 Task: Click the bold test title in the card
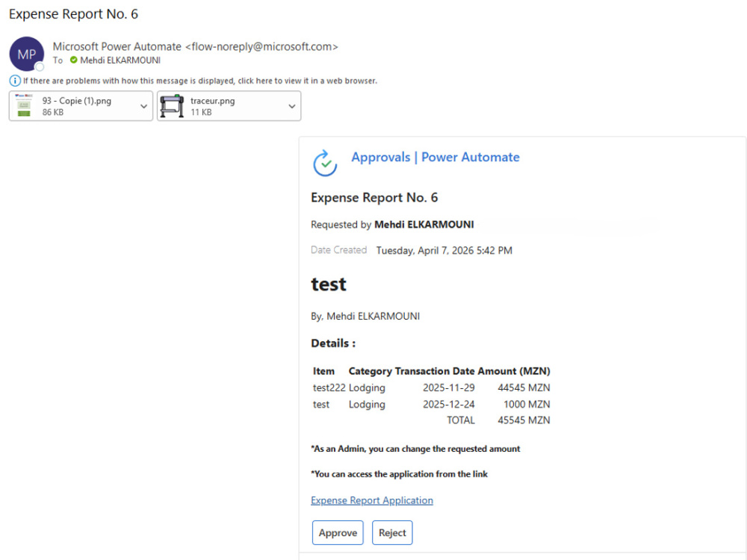[329, 284]
